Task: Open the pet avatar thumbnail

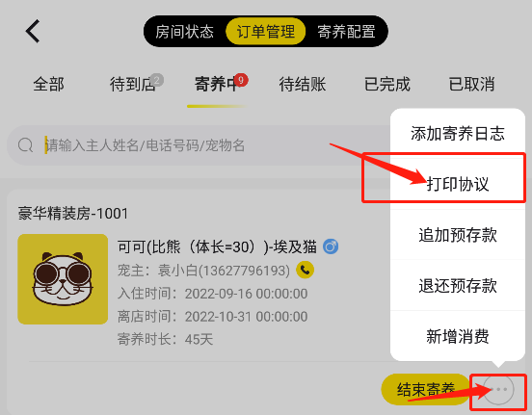Action: [x=63, y=279]
